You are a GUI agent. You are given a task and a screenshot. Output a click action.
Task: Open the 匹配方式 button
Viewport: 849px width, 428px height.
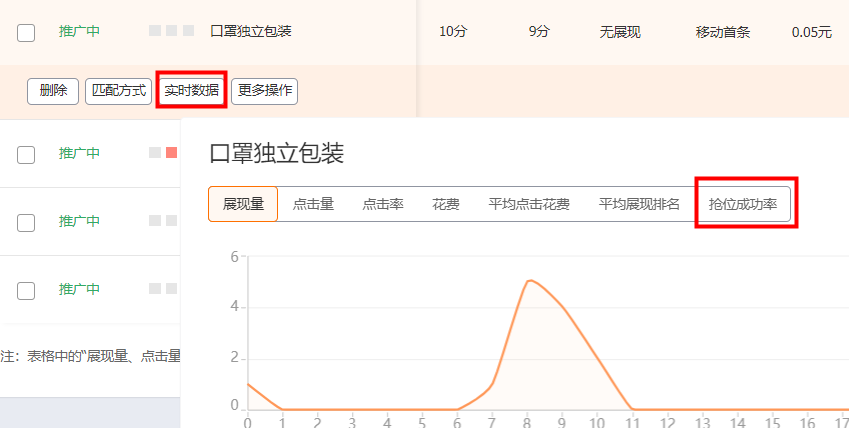[119, 91]
